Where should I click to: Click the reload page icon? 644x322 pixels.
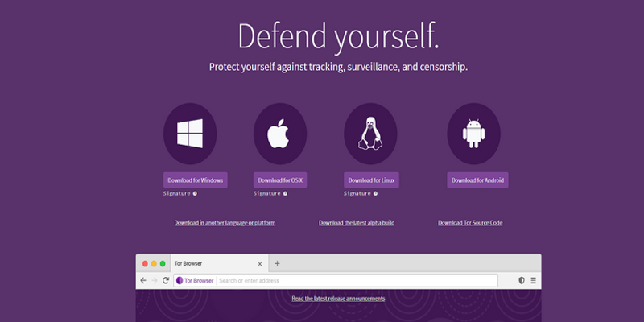tap(166, 280)
